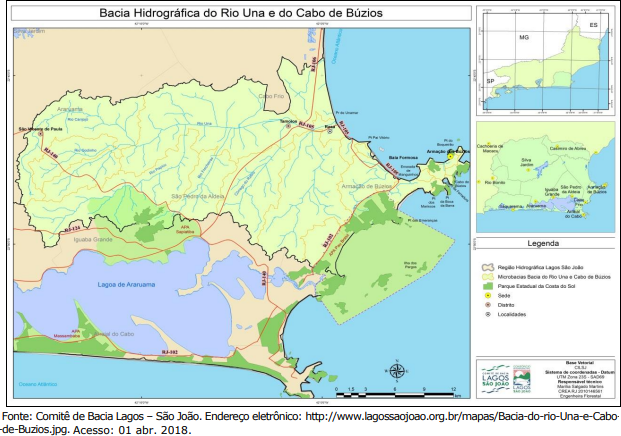The height and width of the screenshot is (436, 621).
Task: Click the Microbacias Bacia do Rio Una swatch
Action: point(489,277)
